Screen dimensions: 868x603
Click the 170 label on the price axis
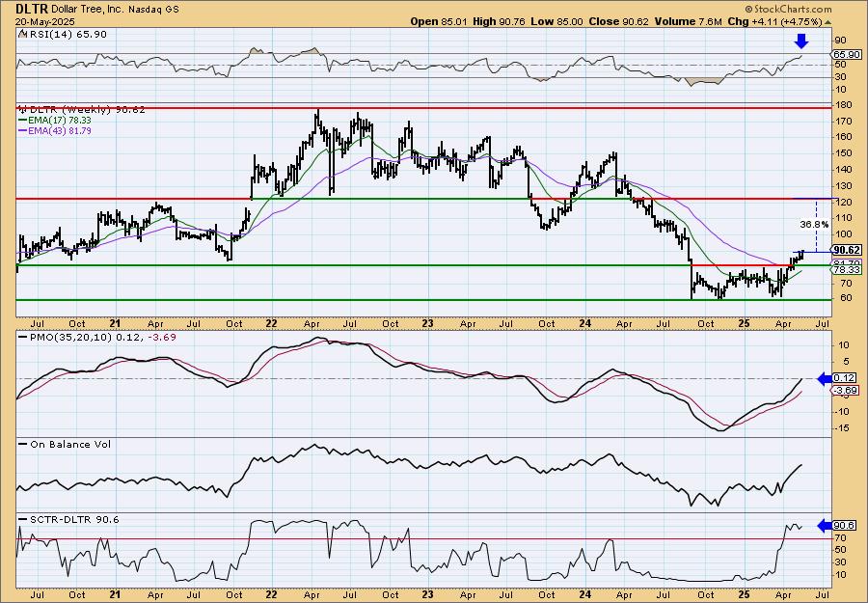[x=843, y=121]
